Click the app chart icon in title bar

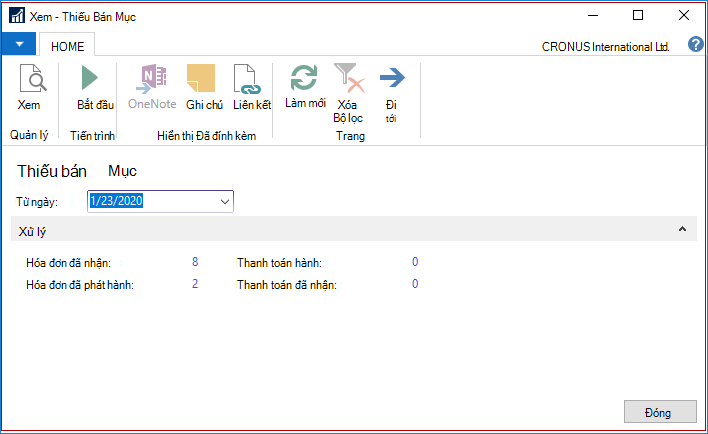click(17, 15)
